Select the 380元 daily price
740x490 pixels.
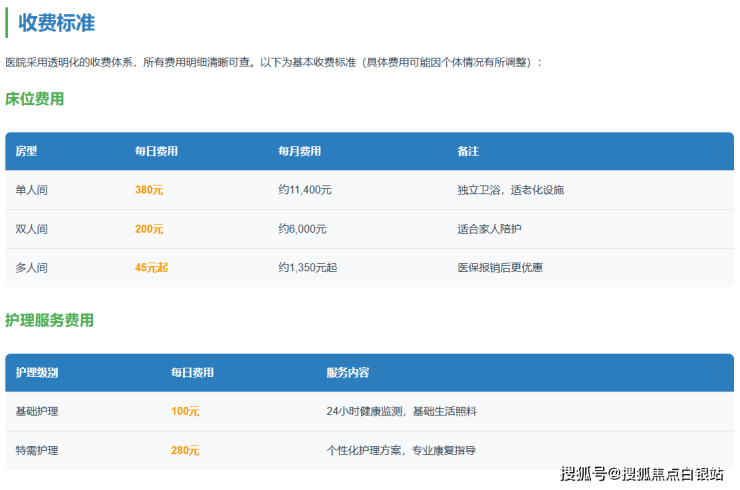click(x=149, y=190)
